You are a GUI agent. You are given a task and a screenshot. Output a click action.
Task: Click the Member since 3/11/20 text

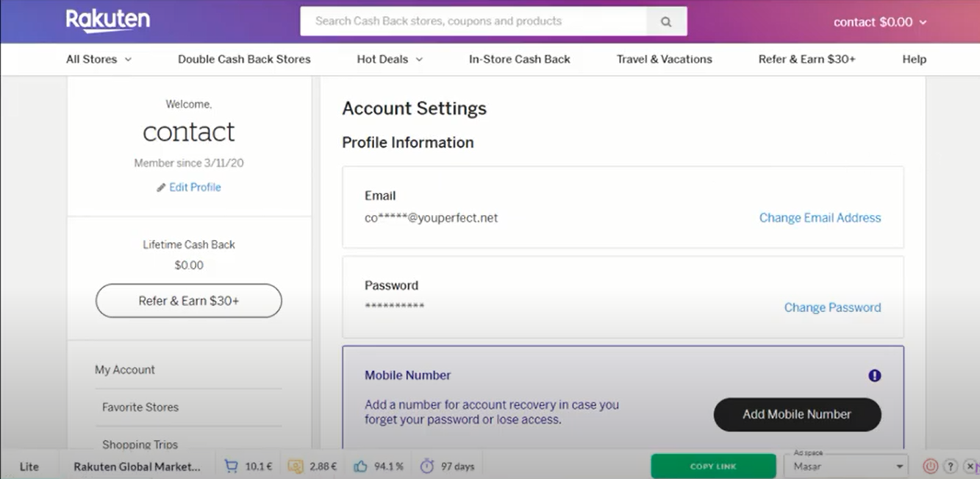pyautogui.click(x=189, y=163)
